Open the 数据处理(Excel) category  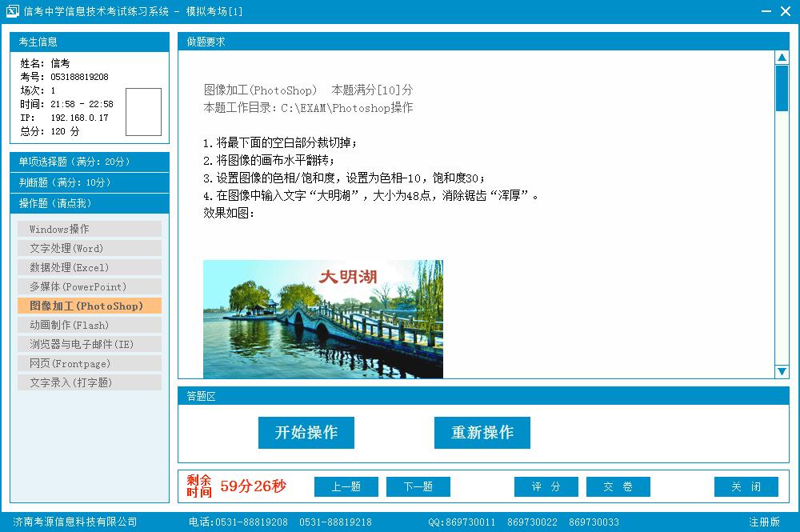89,266
